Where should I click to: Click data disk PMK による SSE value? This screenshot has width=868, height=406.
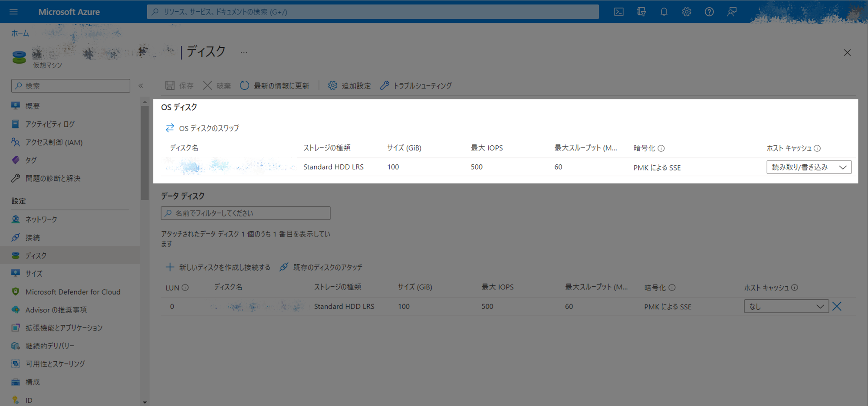coord(667,307)
